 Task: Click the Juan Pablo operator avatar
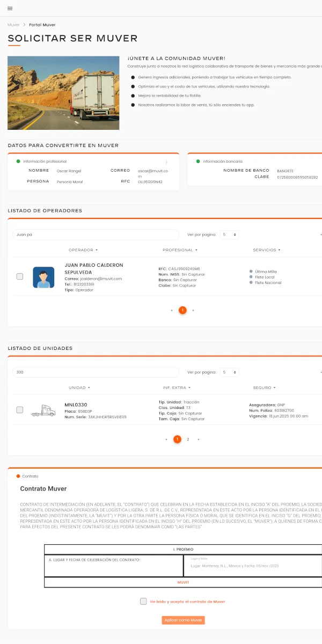[x=43, y=277]
